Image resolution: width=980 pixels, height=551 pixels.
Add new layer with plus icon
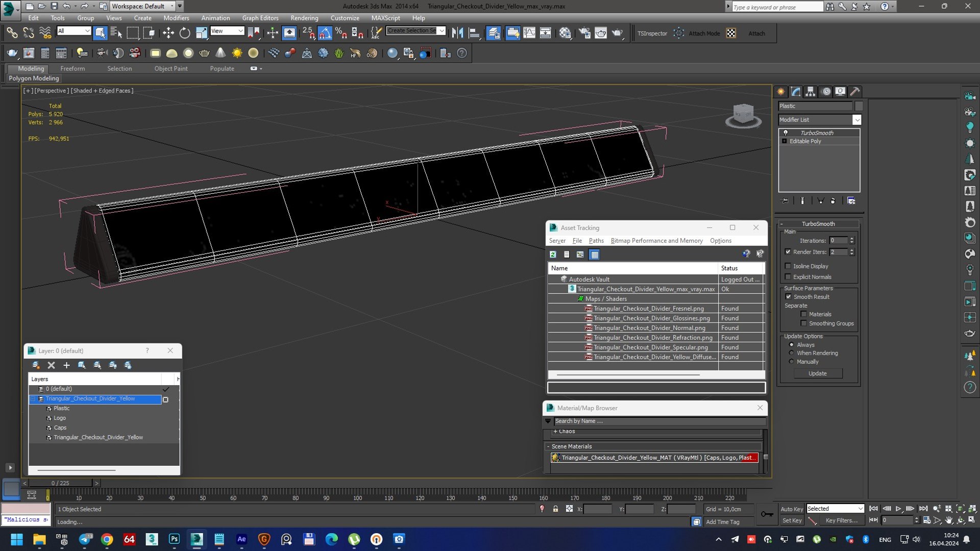coord(66,365)
